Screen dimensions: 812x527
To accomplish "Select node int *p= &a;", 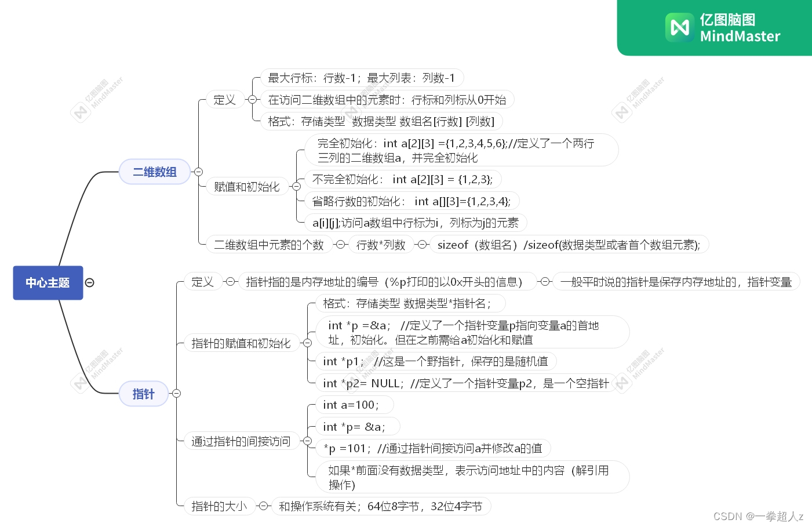I will (358, 427).
